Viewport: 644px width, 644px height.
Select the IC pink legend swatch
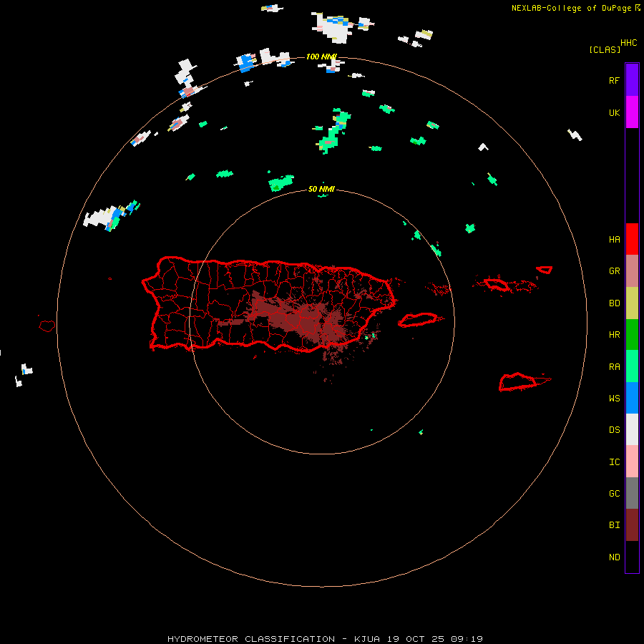[x=632, y=462]
